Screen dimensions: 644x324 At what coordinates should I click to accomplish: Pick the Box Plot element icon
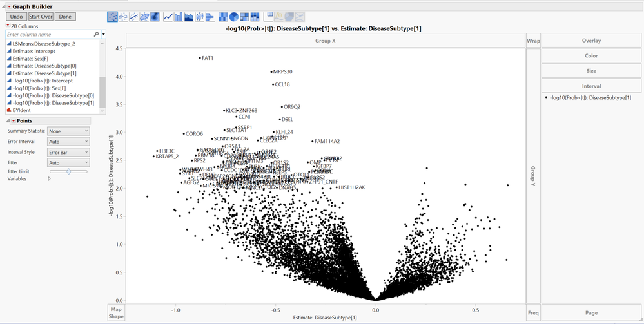(199, 16)
